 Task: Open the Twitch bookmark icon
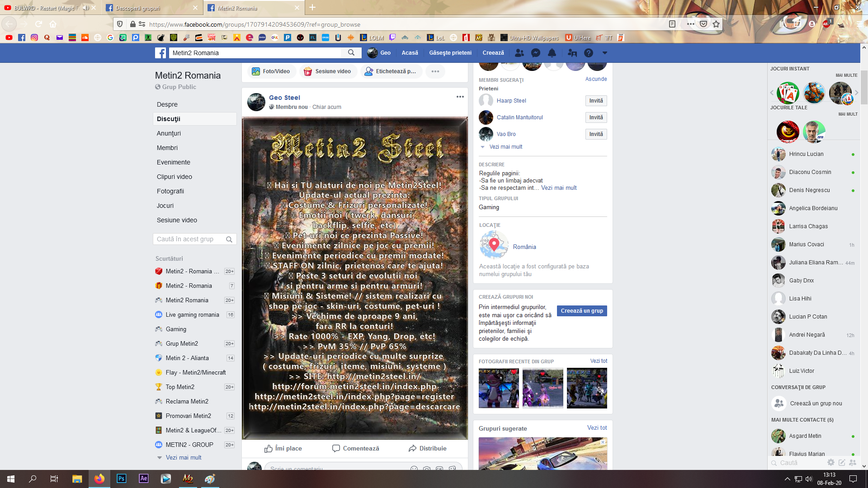click(x=392, y=38)
